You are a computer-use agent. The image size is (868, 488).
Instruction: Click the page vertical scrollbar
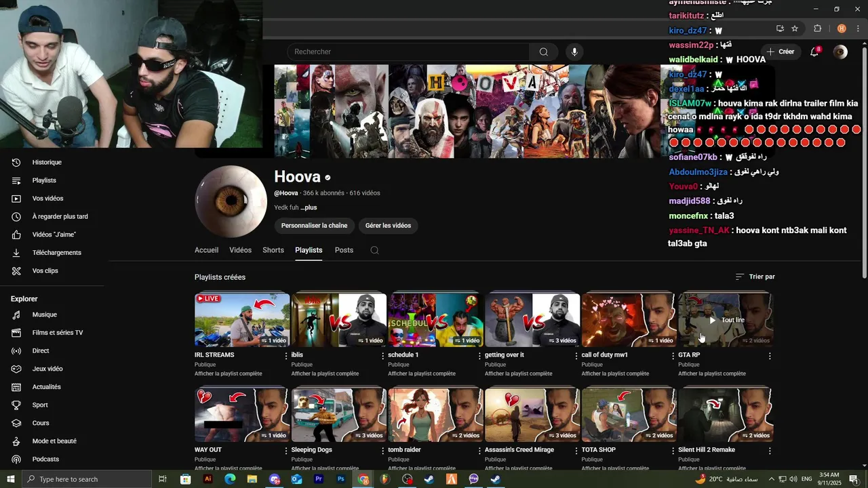(864, 163)
